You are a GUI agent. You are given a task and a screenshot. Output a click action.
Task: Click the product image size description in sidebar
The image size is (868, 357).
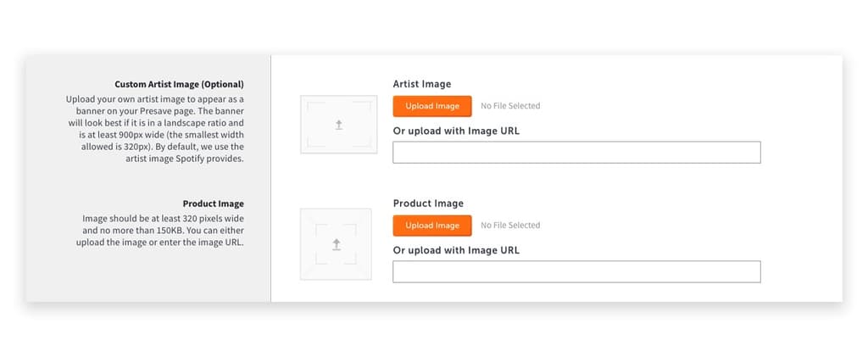[164, 231]
